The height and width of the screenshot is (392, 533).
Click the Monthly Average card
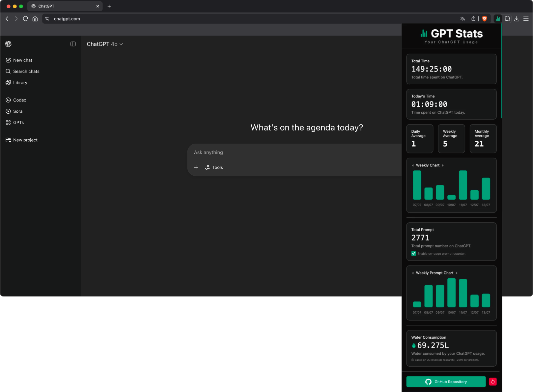pyautogui.click(x=483, y=139)
